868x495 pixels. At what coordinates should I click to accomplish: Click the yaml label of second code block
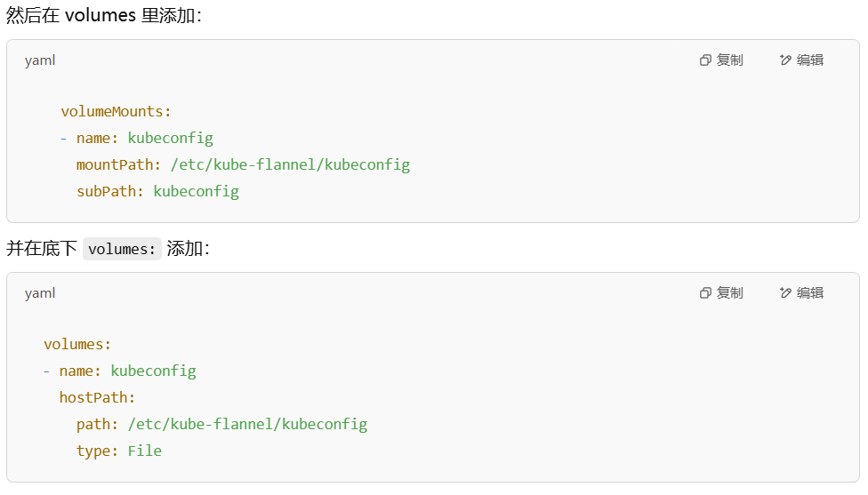tap(40, 293)
